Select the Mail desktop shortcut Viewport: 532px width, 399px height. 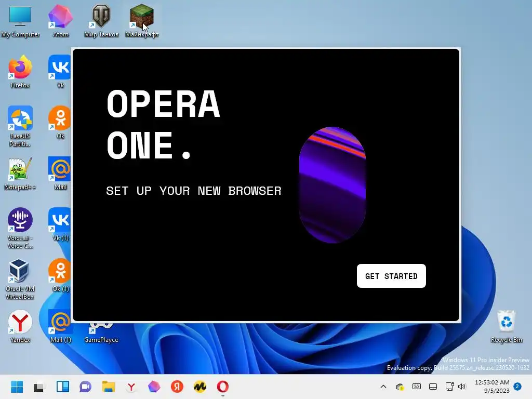coord(60,174)
